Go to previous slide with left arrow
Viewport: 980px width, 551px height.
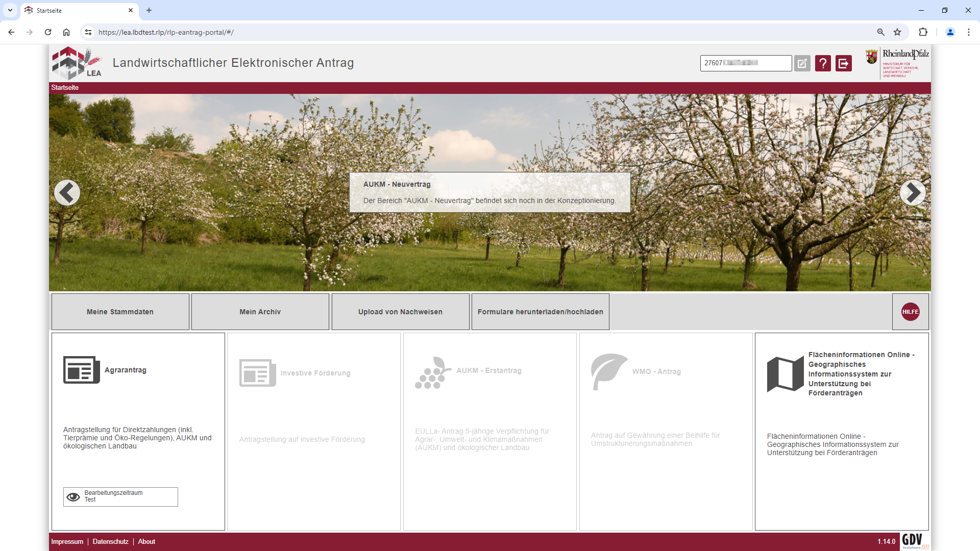click(x=67, y=193)
